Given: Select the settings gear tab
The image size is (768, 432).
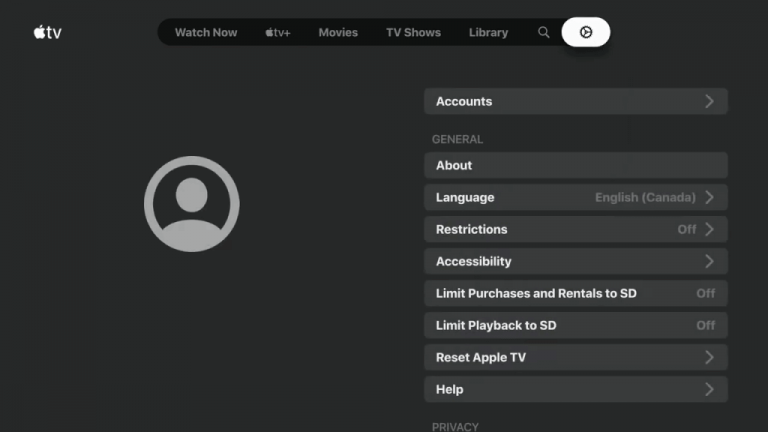Looking at the screenshot, I should coord(586,32).
